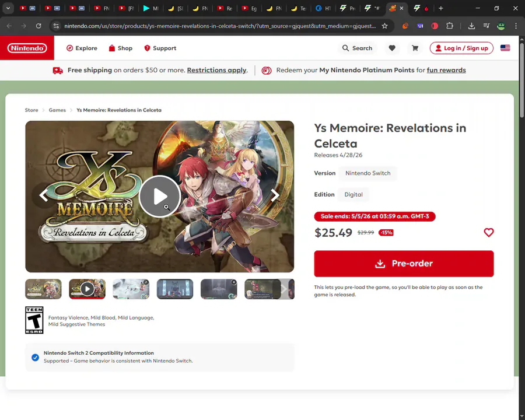Viewport: 525px width, 420px height.
Task: Open the Restrictions apply link
Action: 216,70
